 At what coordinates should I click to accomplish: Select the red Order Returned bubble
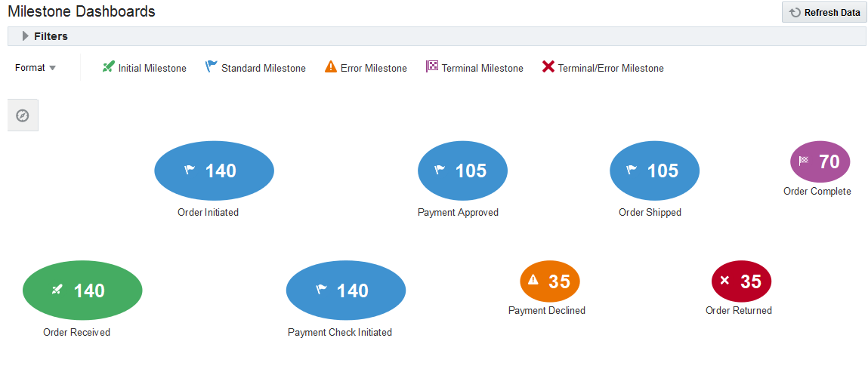[x=741, y=281]
